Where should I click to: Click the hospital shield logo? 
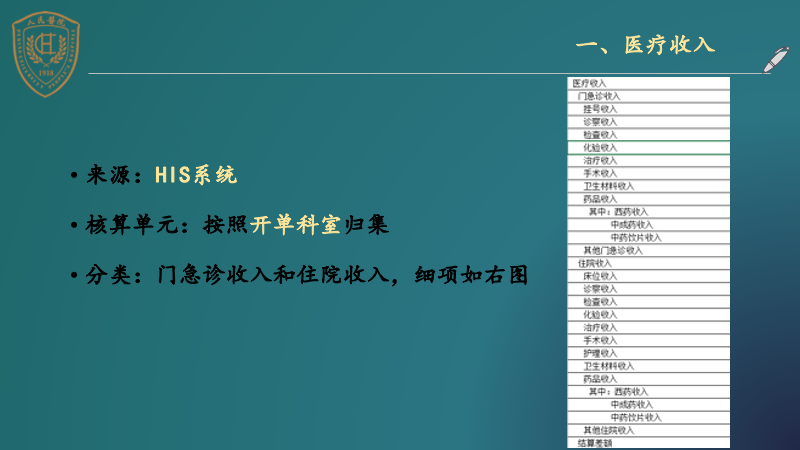point(45,57)
